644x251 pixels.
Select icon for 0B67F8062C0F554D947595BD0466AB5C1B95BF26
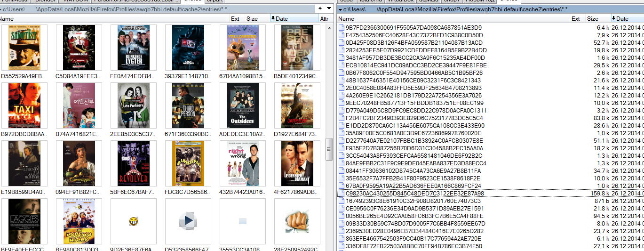click(342, 73)
